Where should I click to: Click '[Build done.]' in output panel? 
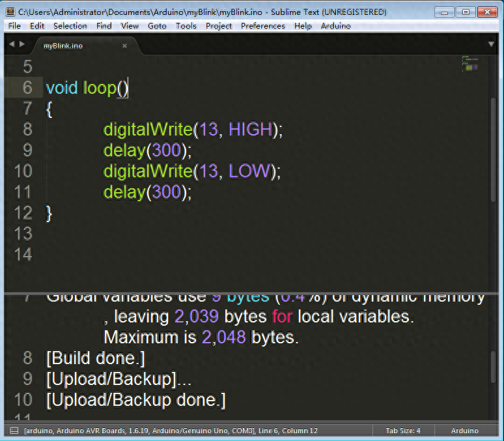pyautogui.click(x=96, y=358)
